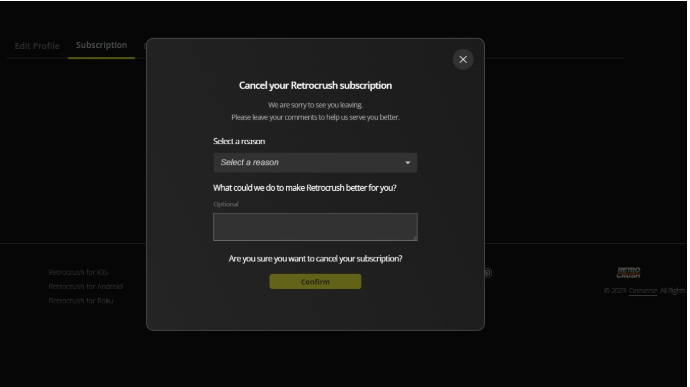Follow the Cineverse footer link
690x387 pixels.
coord(643,291)
